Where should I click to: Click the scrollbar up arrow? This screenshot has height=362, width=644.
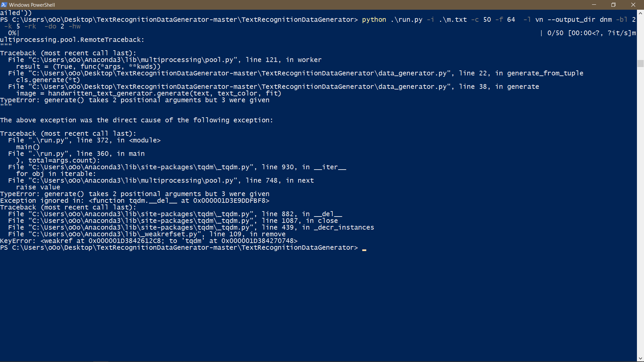point(641,13)
